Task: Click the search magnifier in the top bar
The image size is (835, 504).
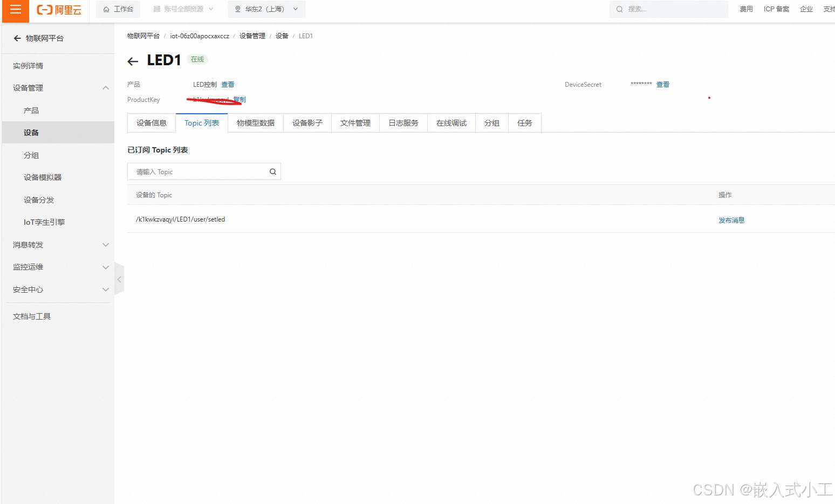Action: point(619,9)
